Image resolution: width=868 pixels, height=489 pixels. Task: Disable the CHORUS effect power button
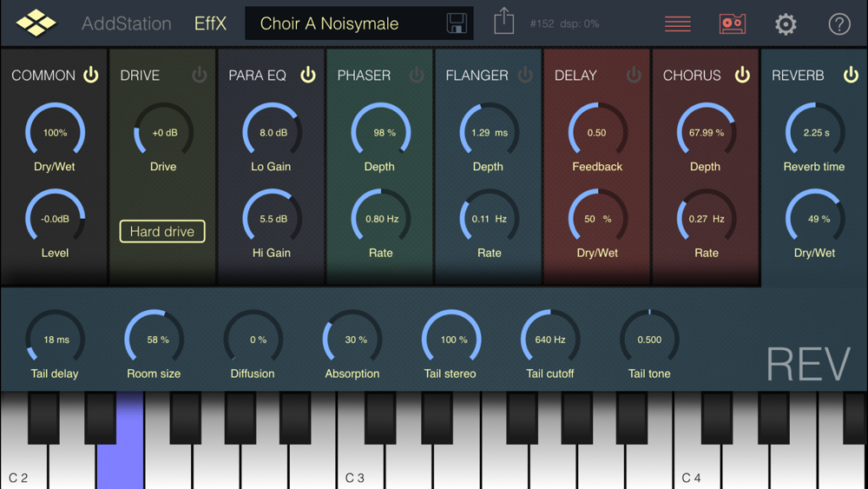742,75
